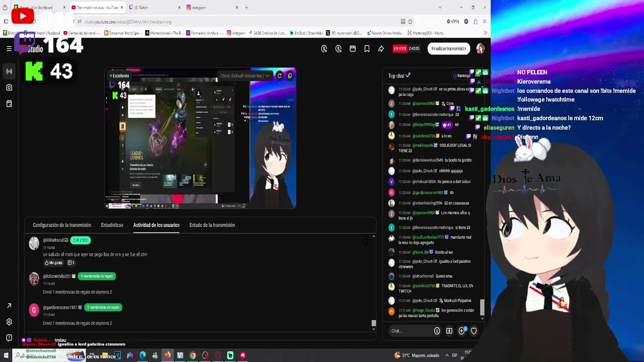The height and width of the screenshot is (362, 644).
Task: Open the emoji picker in chat box
Action: [x=437, y=331]
